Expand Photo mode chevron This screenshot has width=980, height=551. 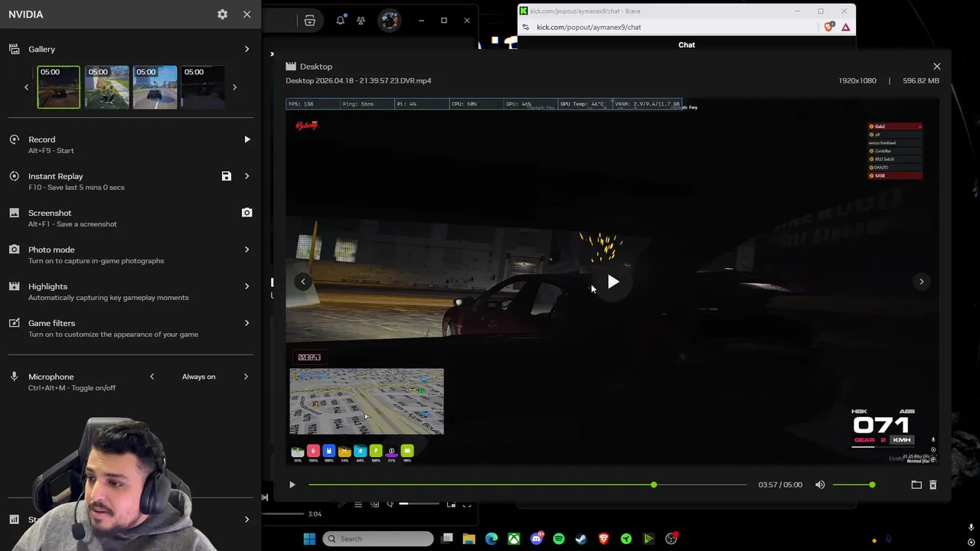[x=247, y=249]
